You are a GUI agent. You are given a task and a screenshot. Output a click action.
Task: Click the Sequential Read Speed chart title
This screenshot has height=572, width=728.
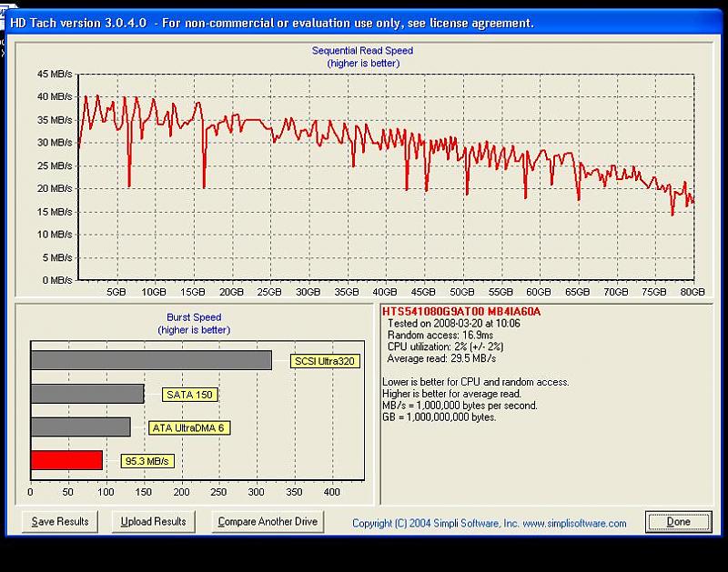[x=362, y=52]
